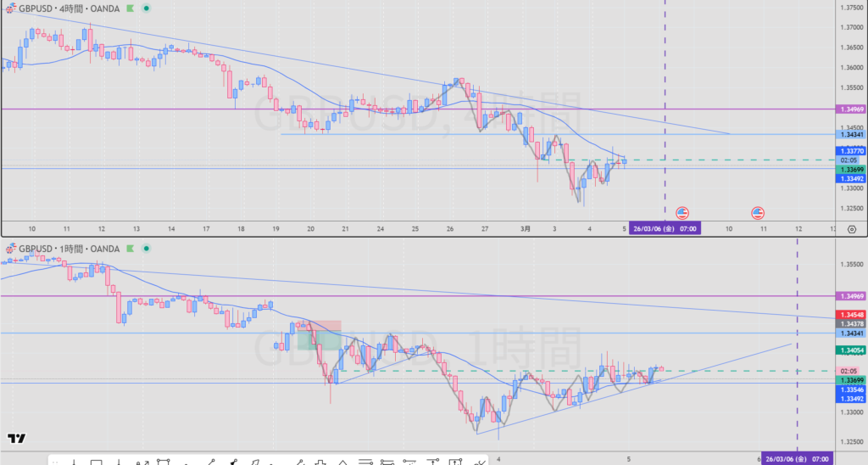Click the green flag icon on 1時間 chart
The image size is (868, 465).
pyautogui.click(x=130, y=249)
